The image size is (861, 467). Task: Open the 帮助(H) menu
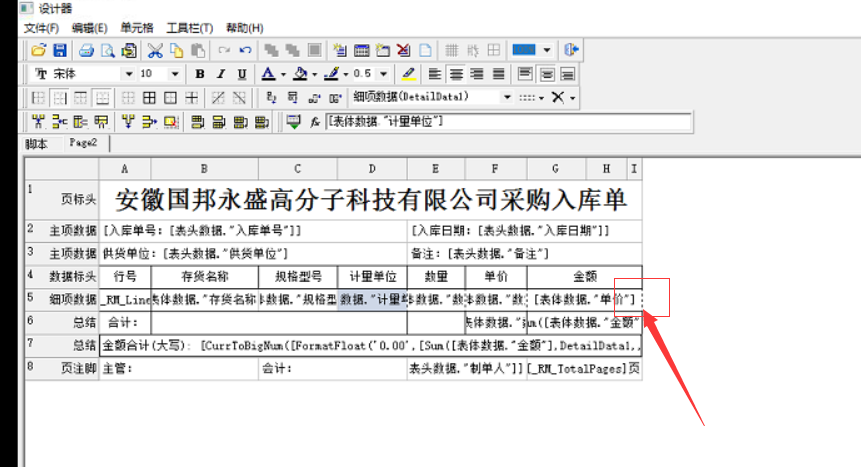click(x=245, y=28)
